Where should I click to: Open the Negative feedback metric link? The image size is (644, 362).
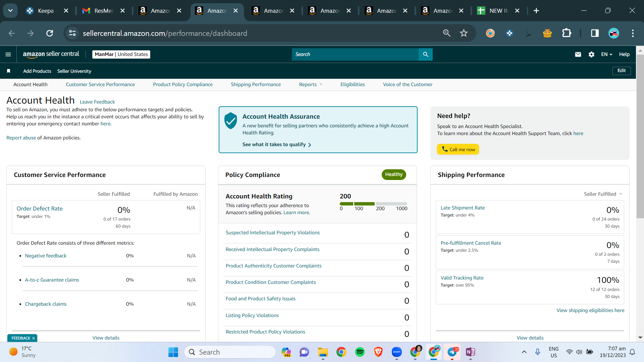(x=46, y=256)
